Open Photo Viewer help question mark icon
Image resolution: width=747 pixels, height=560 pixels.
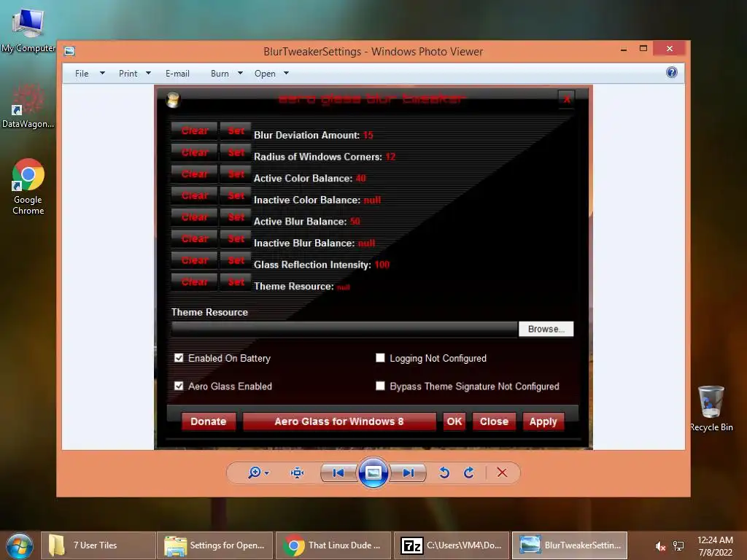(x=672, y=72)
